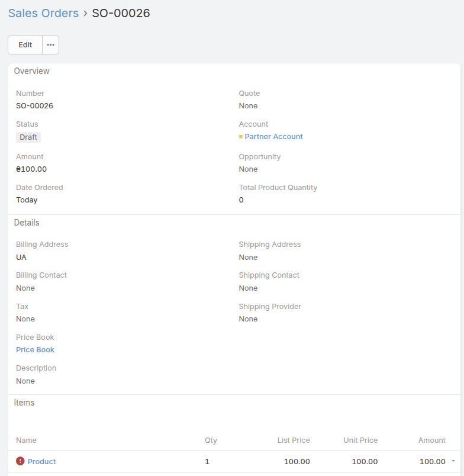464x476 pixels.
Task: Open the Partner Account link
Action: click(273, 137)
